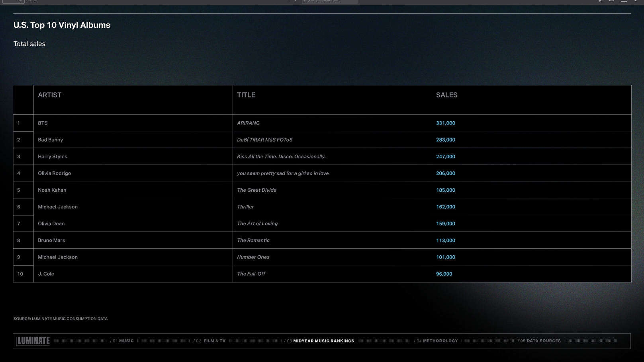Select the Number Ones album title

[253, 257]
